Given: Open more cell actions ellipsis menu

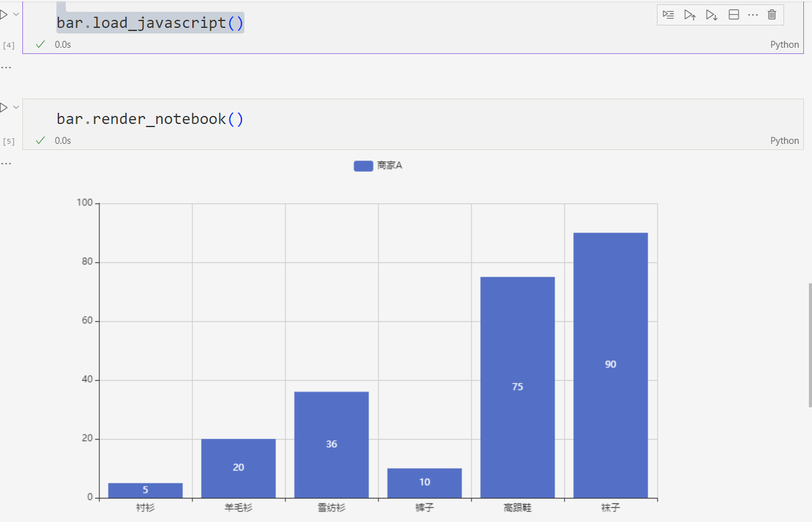Looking at the screenshot, I should (x=753, y=15).
